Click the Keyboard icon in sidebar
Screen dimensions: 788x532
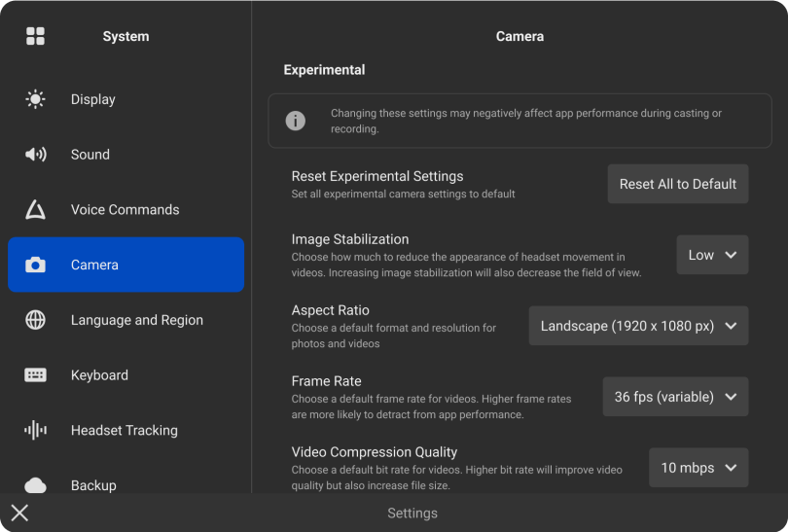click(x=35, y=375)
